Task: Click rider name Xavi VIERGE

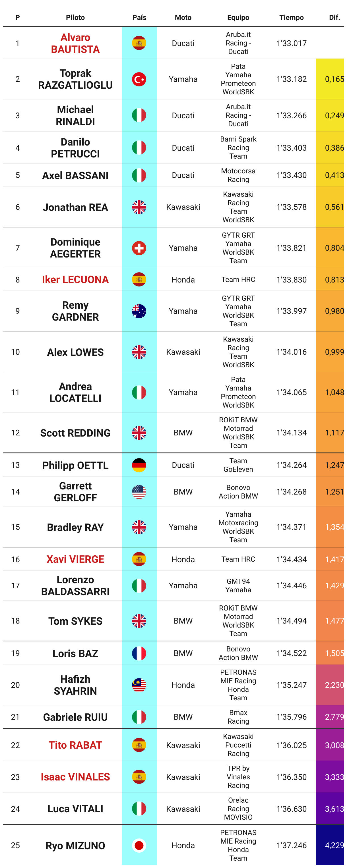Action: click(75, 559)
